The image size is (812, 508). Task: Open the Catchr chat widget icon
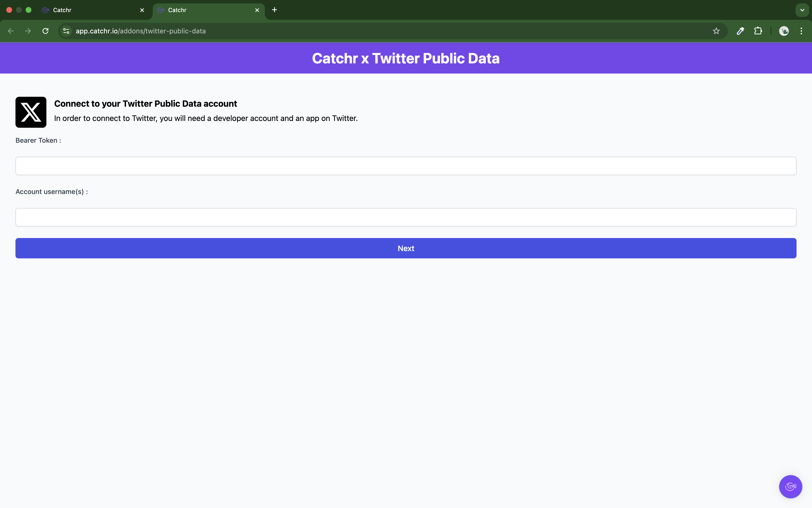tap(790, 486)
